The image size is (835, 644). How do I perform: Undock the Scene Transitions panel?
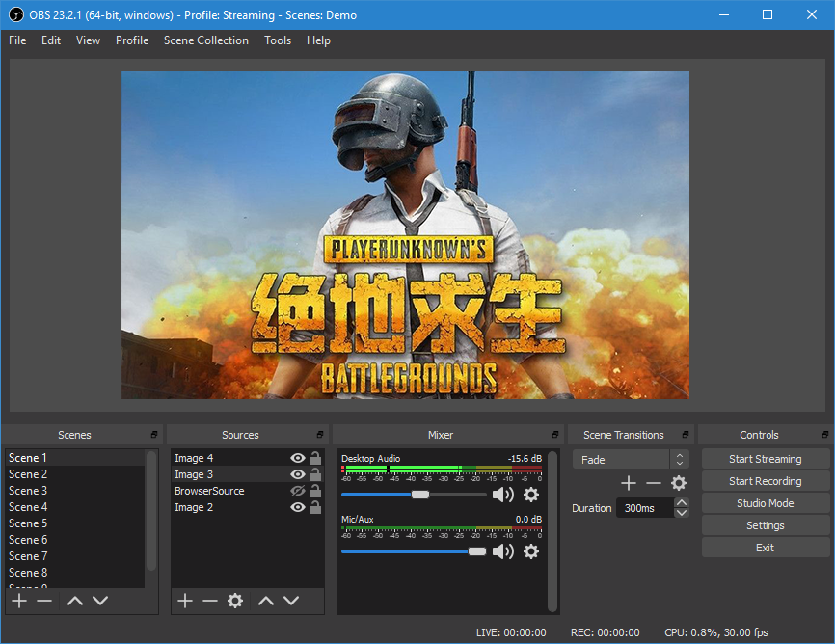(x=686, y=435)
